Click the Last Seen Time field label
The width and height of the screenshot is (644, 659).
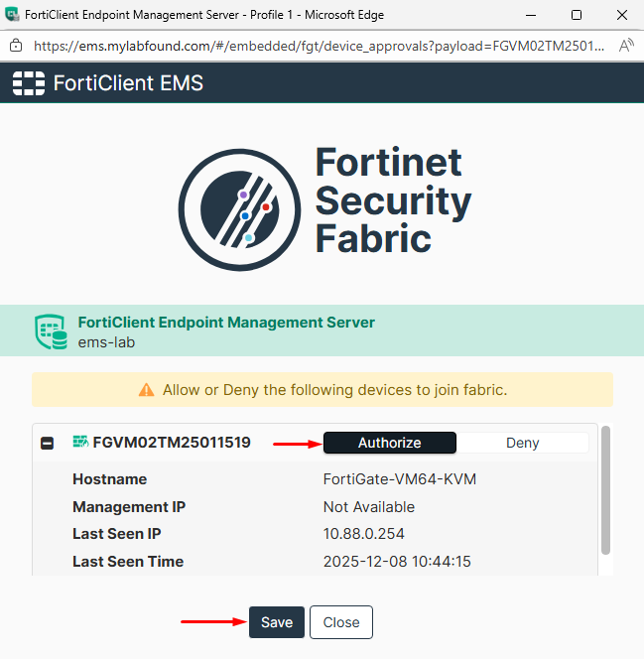tap(128, 562)
